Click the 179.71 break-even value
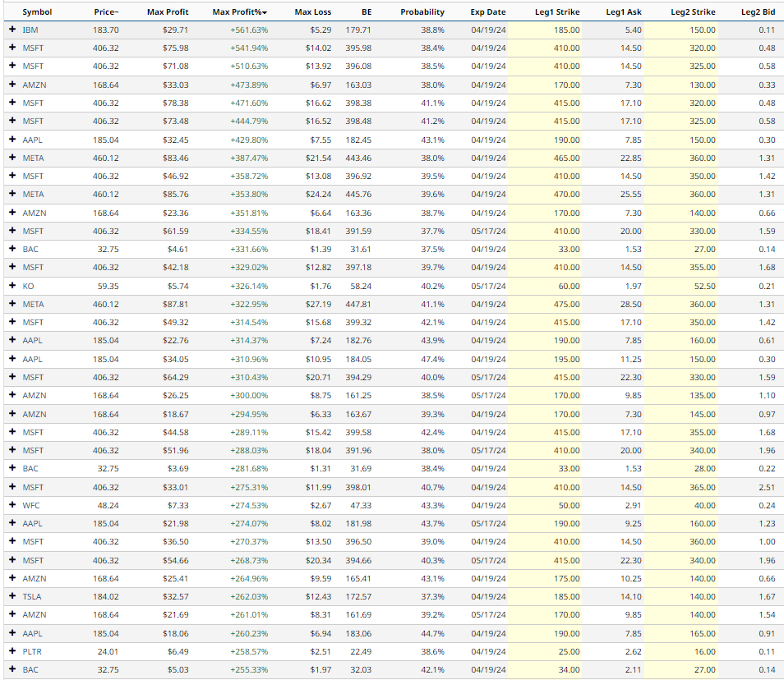784x680 pixels. coord(358,30)
